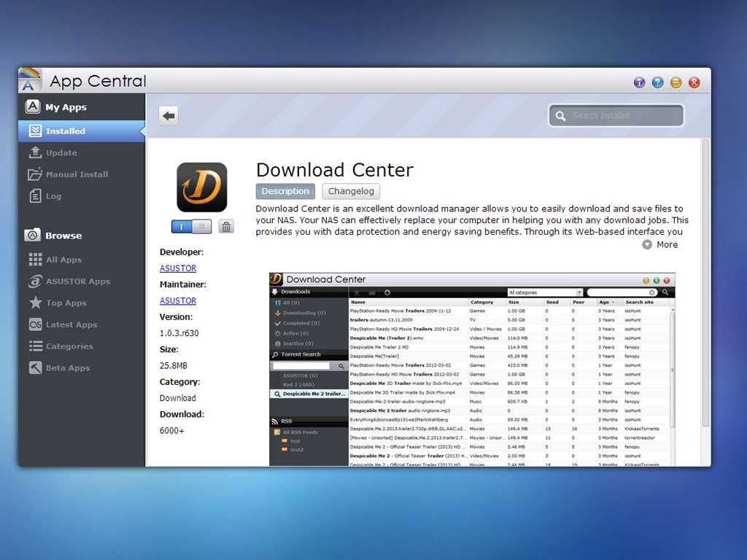Switch to the Description tab
The width and height of the screenshot is (747, 560).
click(285, 191)
